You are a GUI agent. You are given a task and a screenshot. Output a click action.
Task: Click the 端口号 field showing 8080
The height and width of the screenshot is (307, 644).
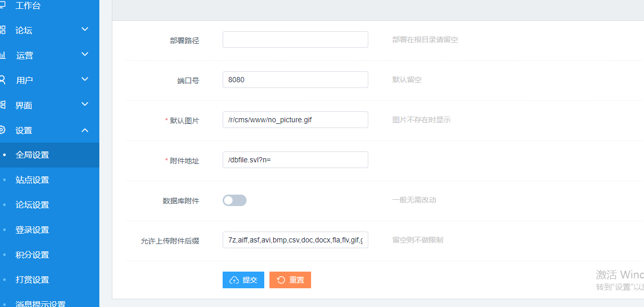coord(295,80)
